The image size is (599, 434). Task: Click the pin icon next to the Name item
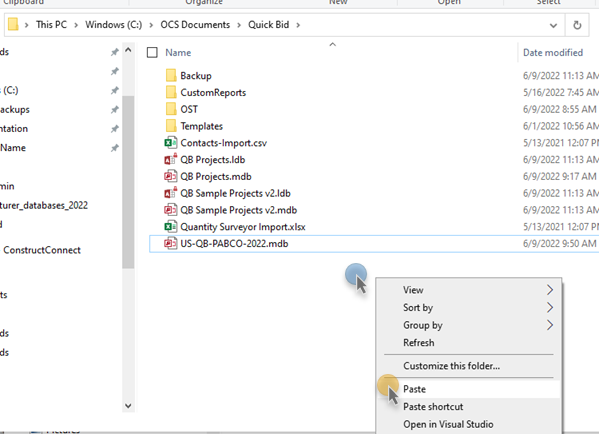click(115, 148)
